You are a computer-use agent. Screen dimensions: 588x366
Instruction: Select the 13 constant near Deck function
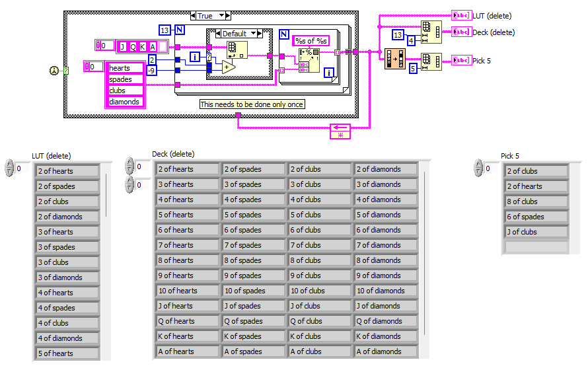pyautogui.click(x=398, y=35)
